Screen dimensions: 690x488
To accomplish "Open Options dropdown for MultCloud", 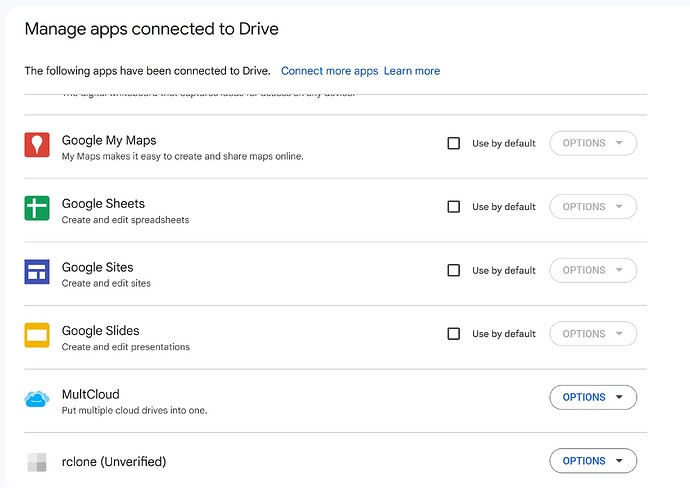I will [x=593, y=397].
